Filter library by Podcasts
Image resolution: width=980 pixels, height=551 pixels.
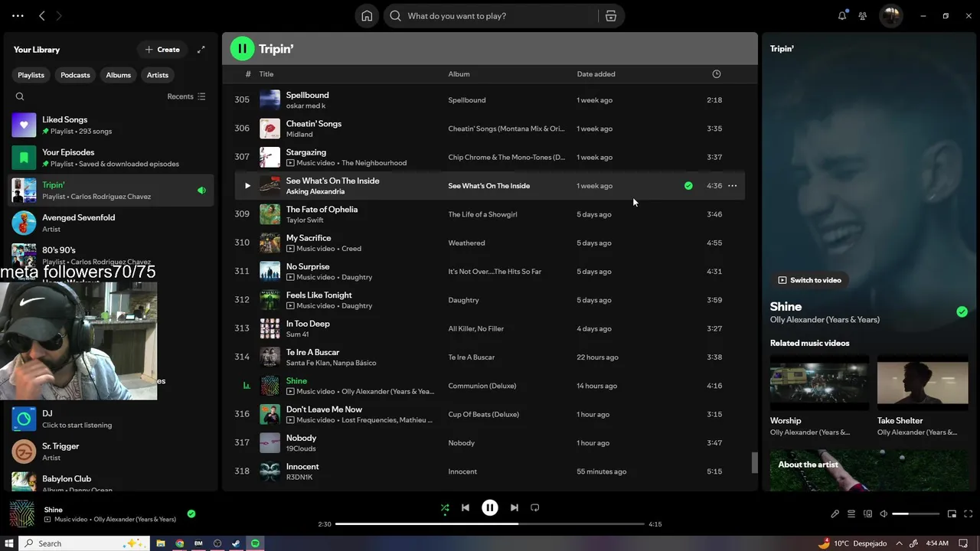point(75,75)
